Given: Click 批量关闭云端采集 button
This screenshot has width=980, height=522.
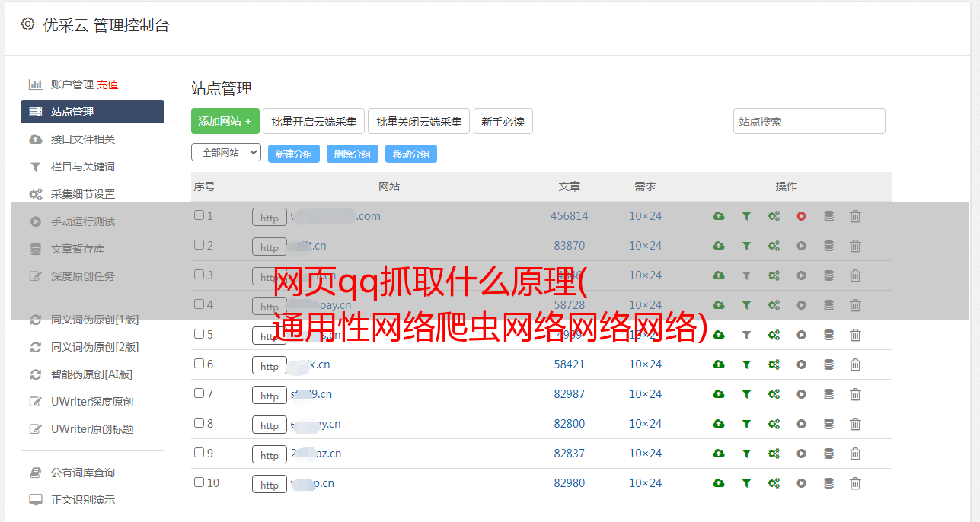Looking at the screenshot, I should (419, 121).
